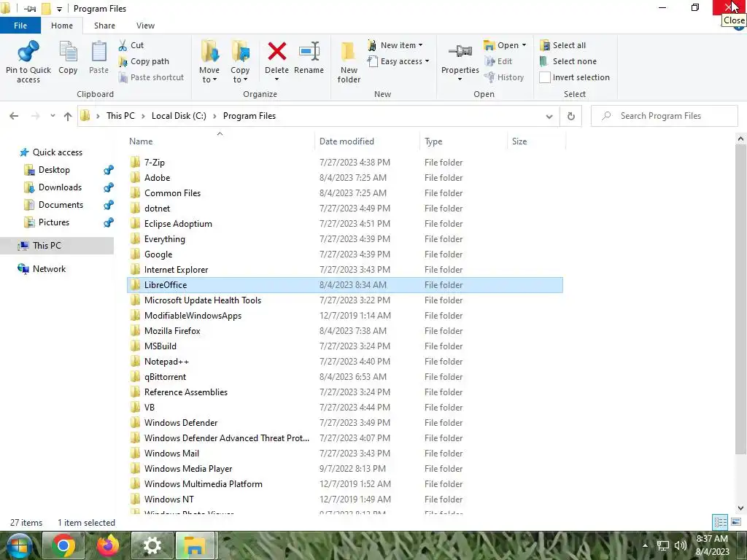Select the Adobe folder
The width and height of the screenshot is (747, 560).
pos(345,178)
